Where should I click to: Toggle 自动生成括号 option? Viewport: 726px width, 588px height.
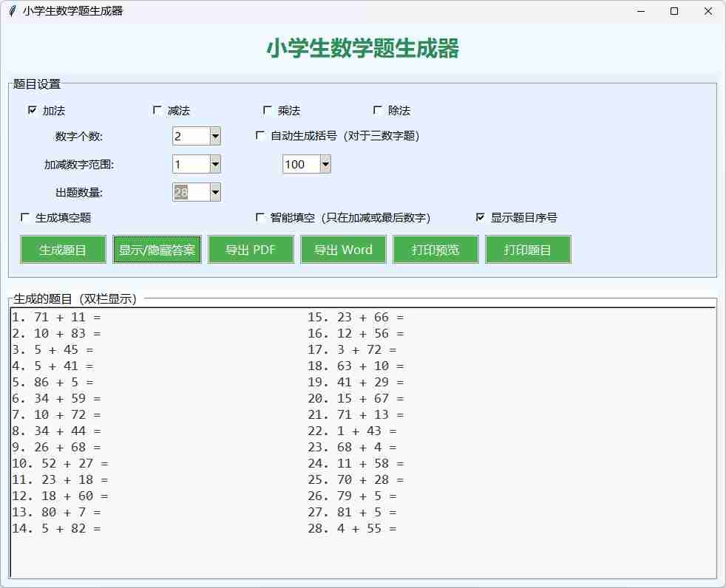[x=260, y=135]
